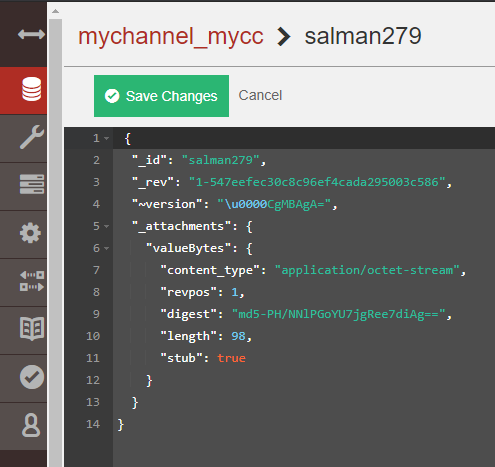The image size is (495, 467).
Task: Open Verify installation via the checkmark circle icon
Action: [31, 377]
